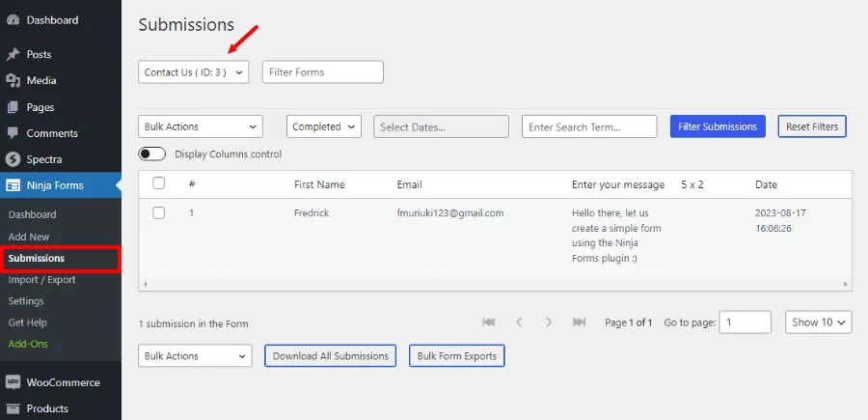Screen dimensions: 868x420
Task: Select Add New under Ninja Forms
Action: pyautogui.click(x=29, y=237)
